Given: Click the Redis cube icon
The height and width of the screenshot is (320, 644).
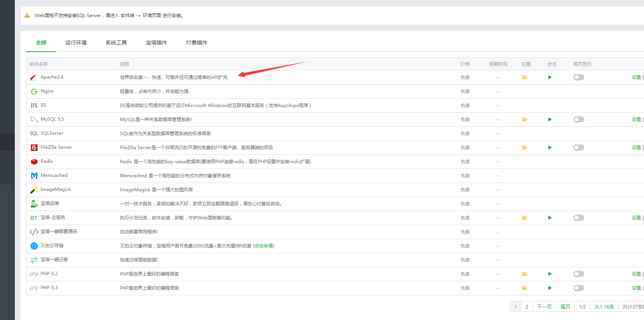Looking at the screenshot, I should point(34,162).
